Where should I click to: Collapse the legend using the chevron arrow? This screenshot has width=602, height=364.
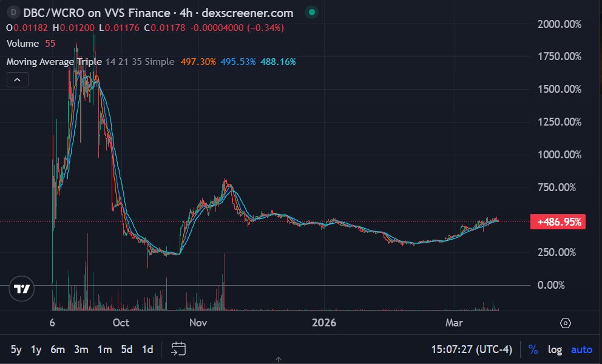pos(17,79)
